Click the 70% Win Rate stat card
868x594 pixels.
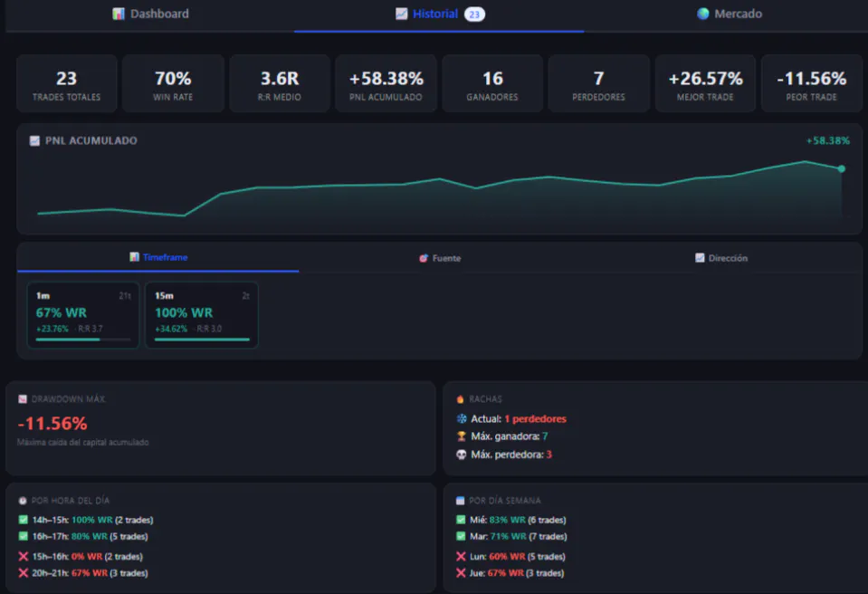tap(173, 83)
